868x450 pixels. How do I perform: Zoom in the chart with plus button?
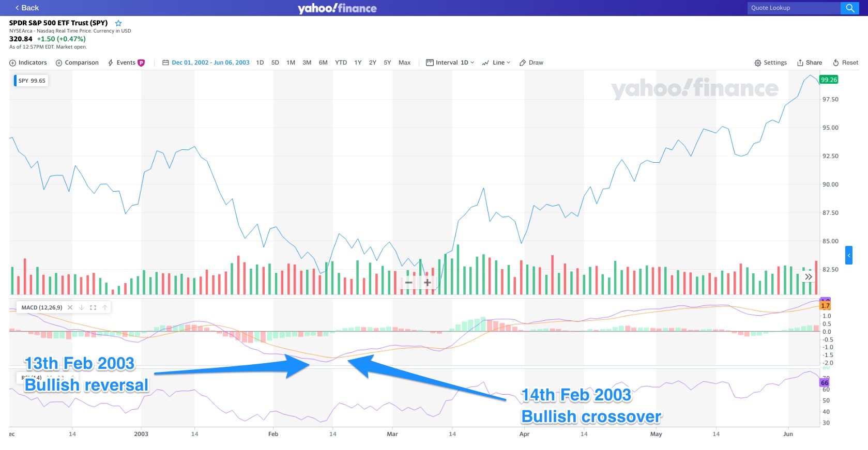pyautogui.click(x=428, y=283)
